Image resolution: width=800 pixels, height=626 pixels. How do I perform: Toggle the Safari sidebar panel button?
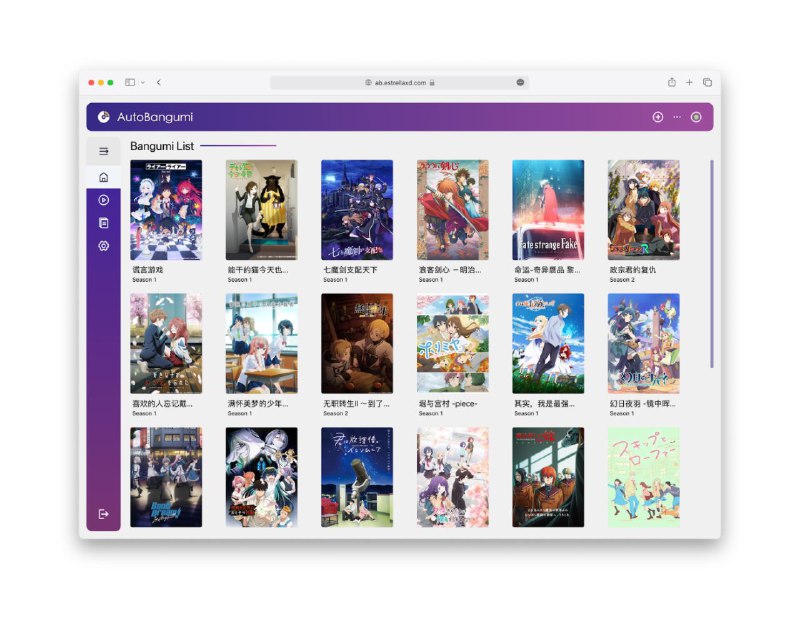131,82
